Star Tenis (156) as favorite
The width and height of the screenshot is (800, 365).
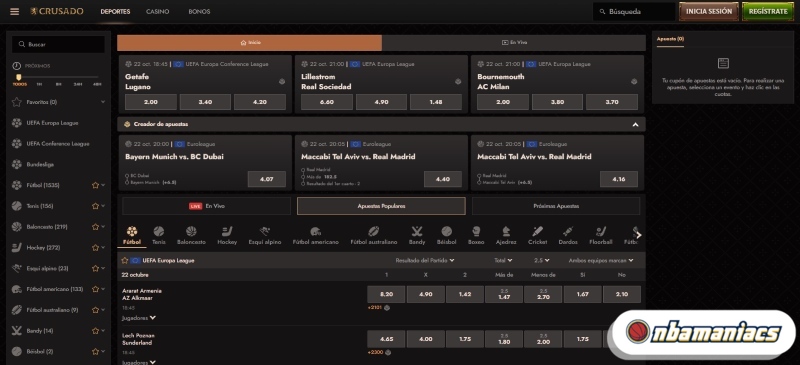point(95,206)
